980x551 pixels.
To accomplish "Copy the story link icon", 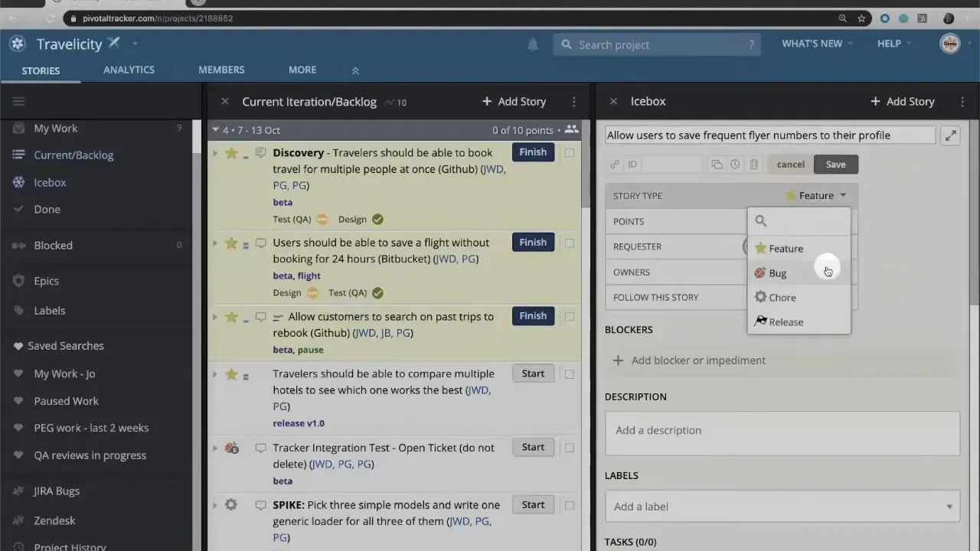I will 614,164.
